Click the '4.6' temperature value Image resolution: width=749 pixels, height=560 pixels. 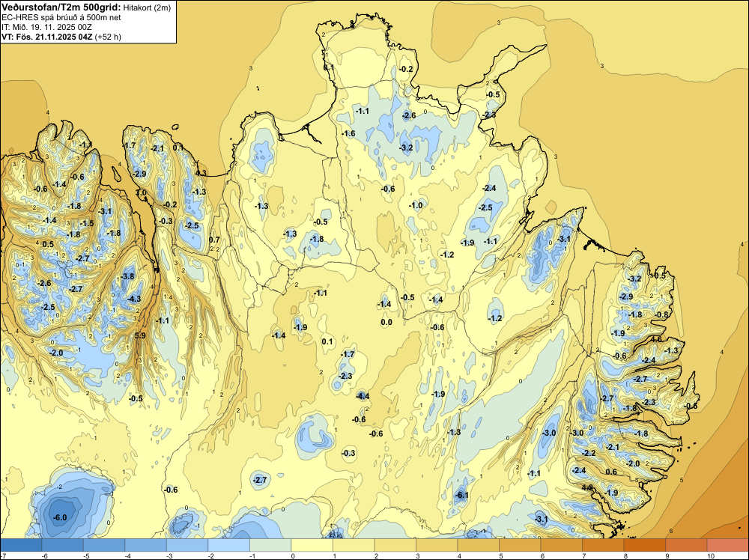pos(657,339)
